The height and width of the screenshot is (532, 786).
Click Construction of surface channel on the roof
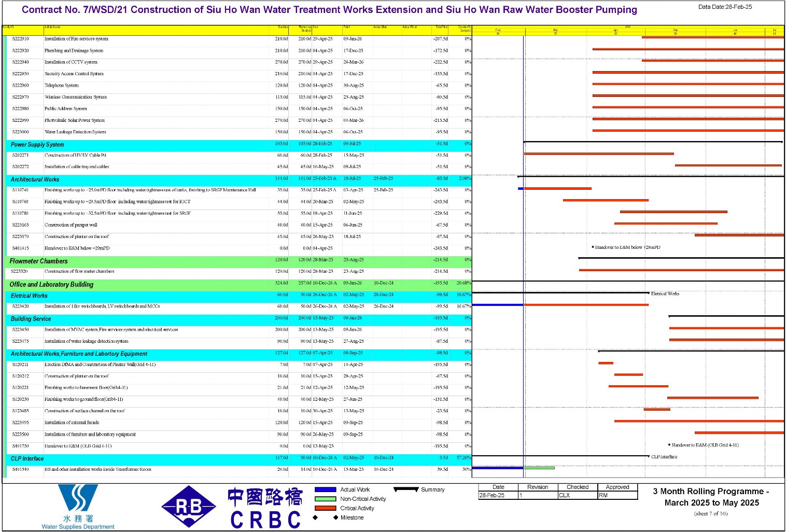point(85,411)
